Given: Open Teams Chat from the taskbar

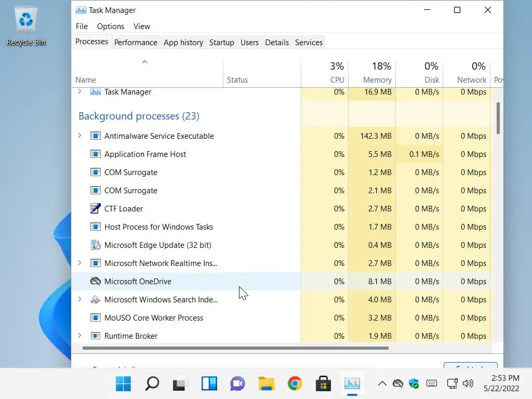Looking at the screenshot, I should click(x=237, y=384).
